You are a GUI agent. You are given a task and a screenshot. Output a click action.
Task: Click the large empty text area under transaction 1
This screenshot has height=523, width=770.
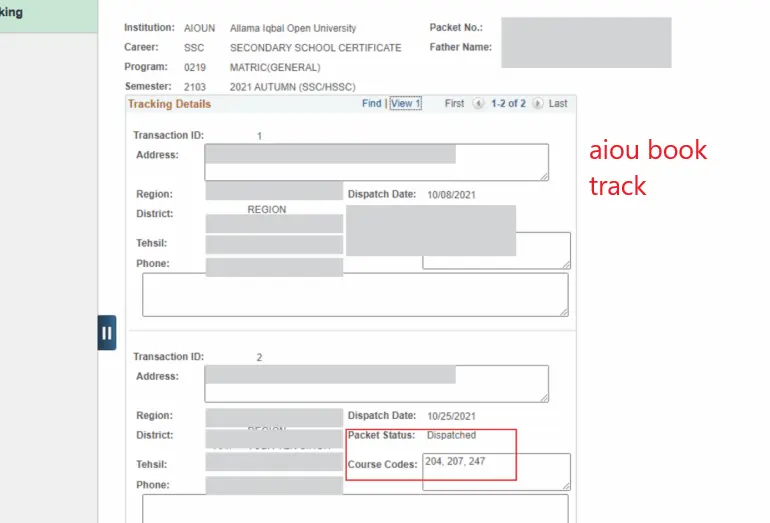point(355,295)
